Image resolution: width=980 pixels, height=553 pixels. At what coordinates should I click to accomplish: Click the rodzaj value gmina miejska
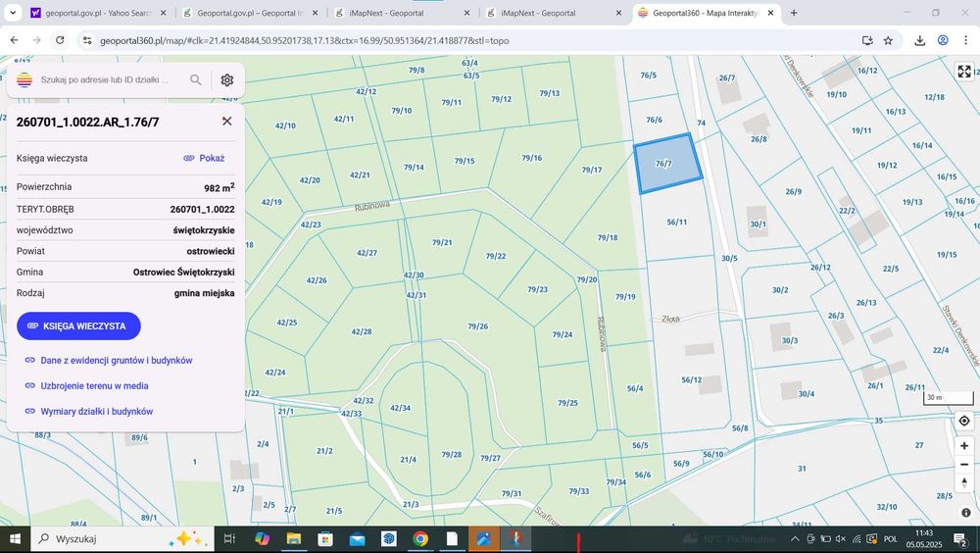pyautogui.click(x=205, y=293)
